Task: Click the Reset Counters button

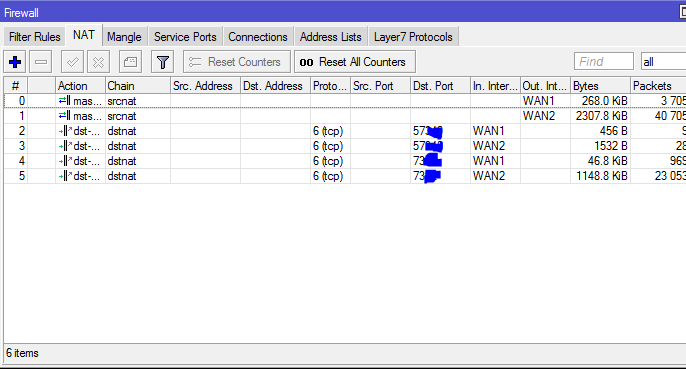Action: (x=237, y=62)
